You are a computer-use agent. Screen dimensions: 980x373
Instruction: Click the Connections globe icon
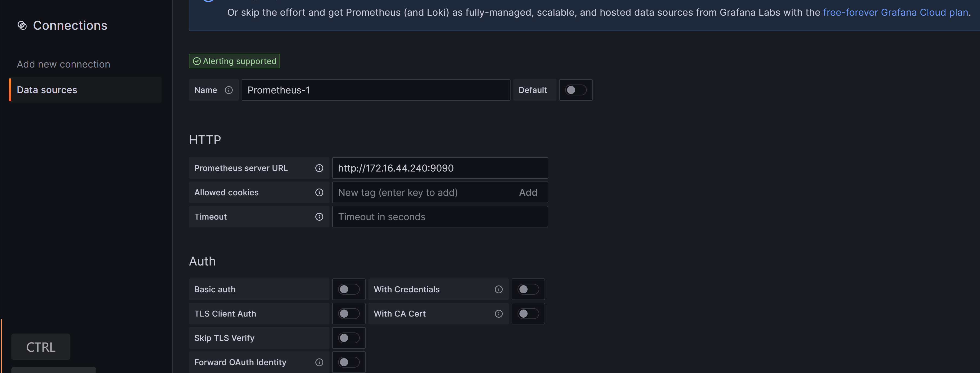point(22,25)
